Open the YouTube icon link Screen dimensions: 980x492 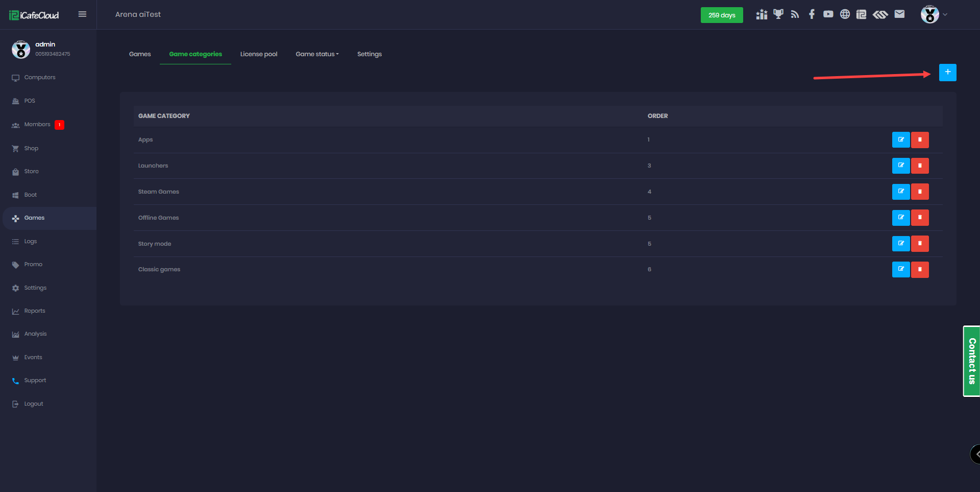[x=828, y=14]
